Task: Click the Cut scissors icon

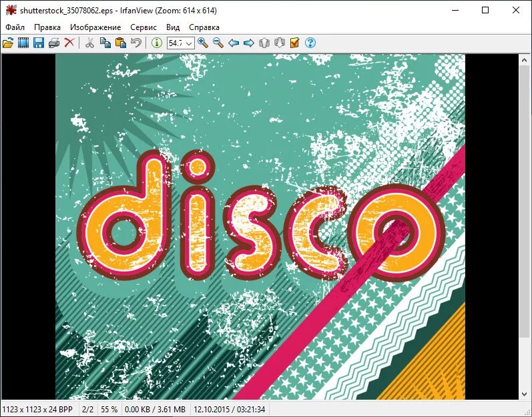Action: coord(89,43)
